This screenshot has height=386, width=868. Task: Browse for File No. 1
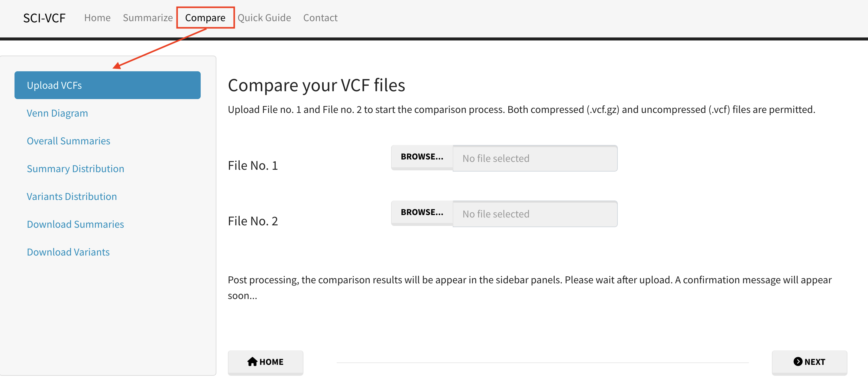pyautogui.click(x=422, y=157)
